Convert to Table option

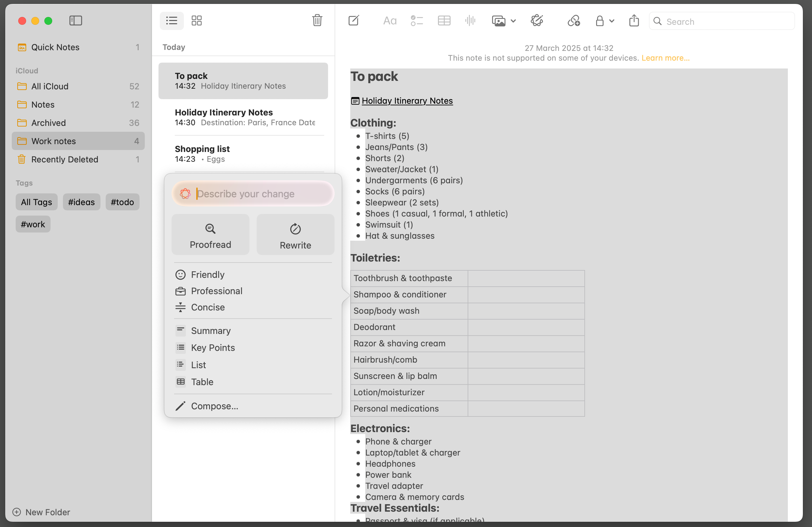click(x=253, y=382)
